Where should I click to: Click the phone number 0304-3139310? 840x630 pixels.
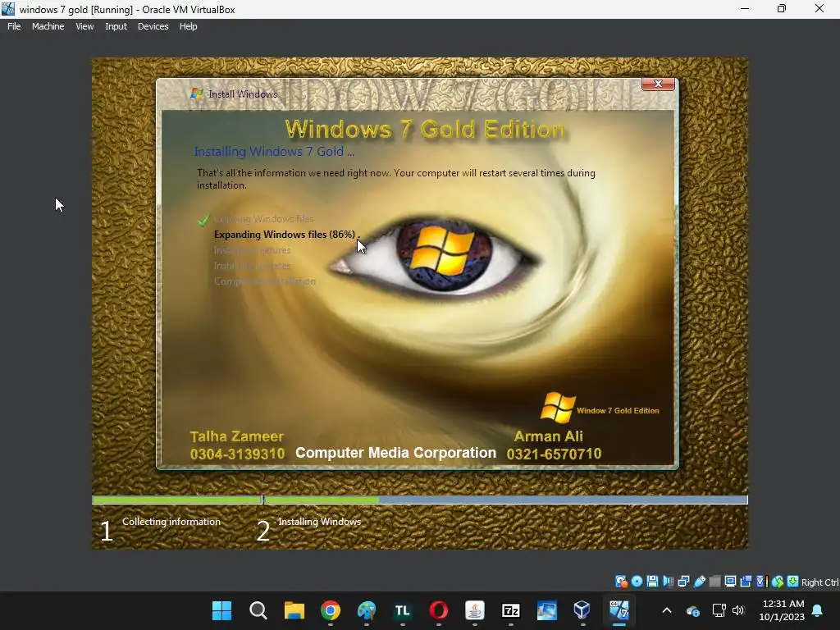tap(237, 454)
